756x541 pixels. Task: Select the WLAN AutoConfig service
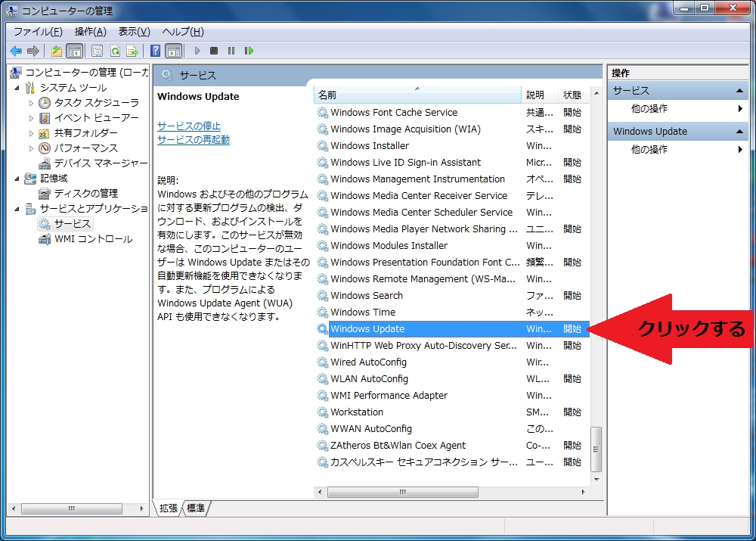(452, 379)
